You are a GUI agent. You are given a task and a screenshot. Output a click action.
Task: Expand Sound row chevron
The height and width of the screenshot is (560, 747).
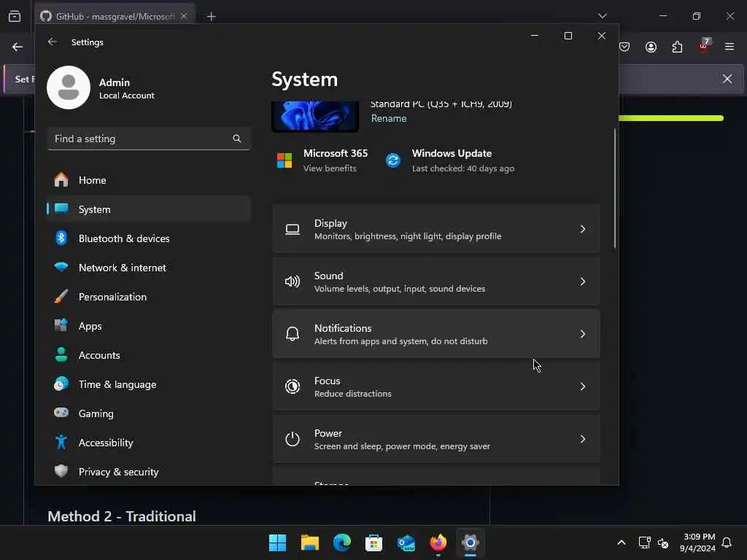(x=583, y=281)
